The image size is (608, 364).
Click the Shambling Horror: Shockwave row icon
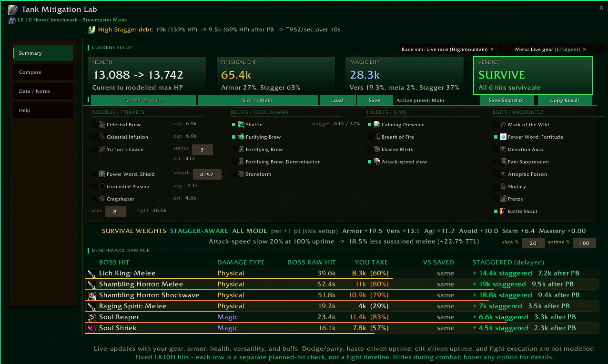click(x=92, y=295)
